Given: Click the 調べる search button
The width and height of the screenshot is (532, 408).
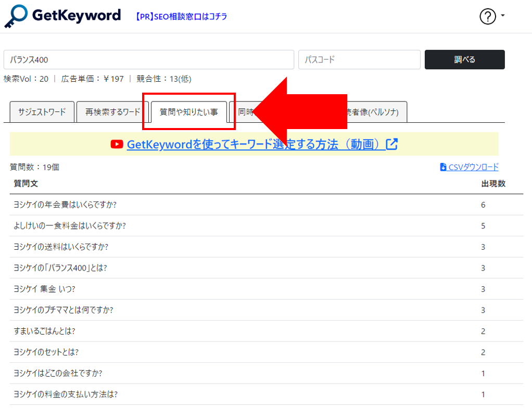Looking at the screenshot, I should 464,60.
